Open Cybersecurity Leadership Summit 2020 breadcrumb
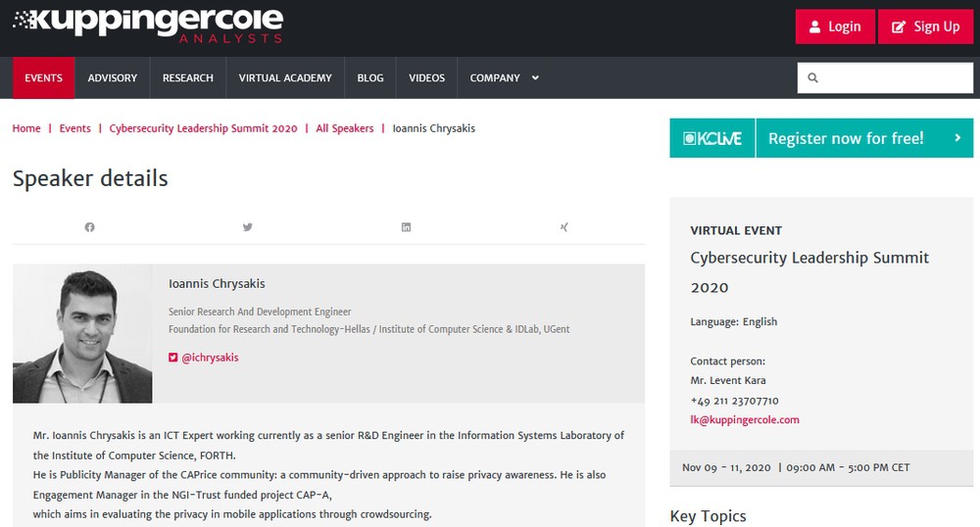 tap(203, 128)
